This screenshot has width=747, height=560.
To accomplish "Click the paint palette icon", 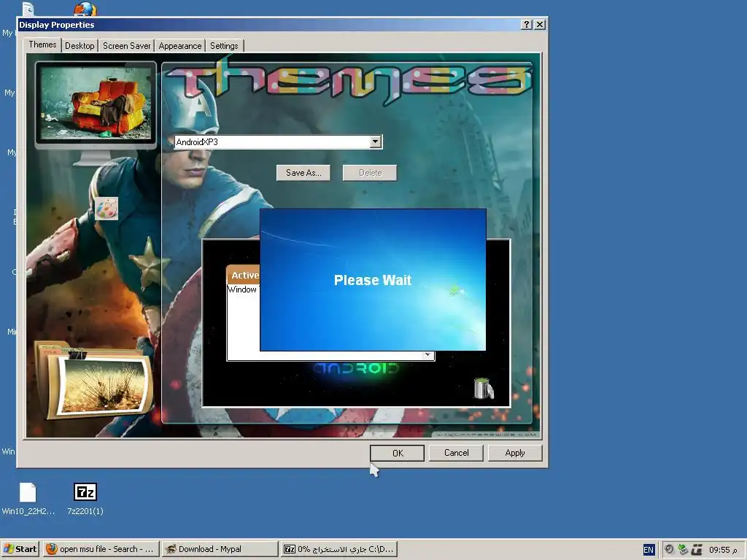I will click(107, 209).
